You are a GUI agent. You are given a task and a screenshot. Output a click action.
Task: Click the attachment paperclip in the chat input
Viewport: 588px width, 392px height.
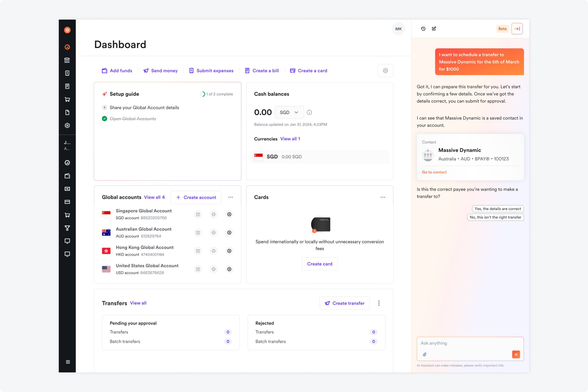tap(424, 354)
